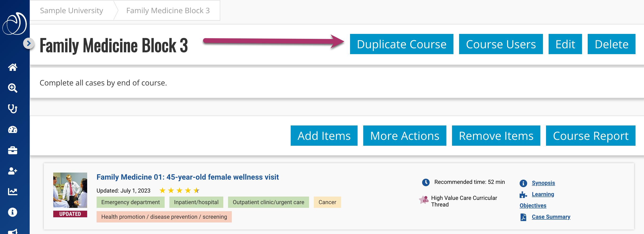Open the More Actions menu
The height and width of the screenshot is (234, 644).
404,136
